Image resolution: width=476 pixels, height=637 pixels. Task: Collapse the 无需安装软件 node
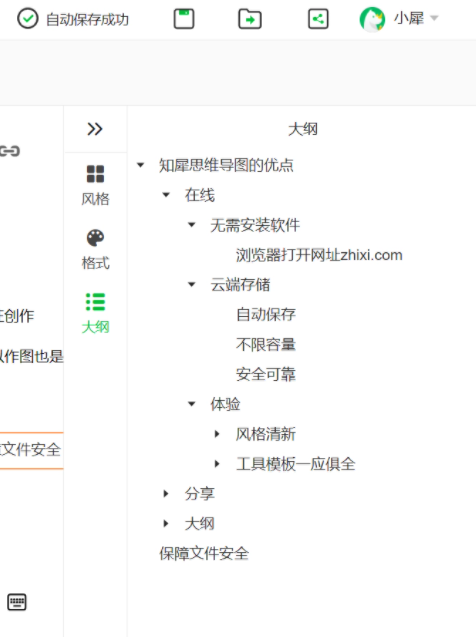(192, 225)
